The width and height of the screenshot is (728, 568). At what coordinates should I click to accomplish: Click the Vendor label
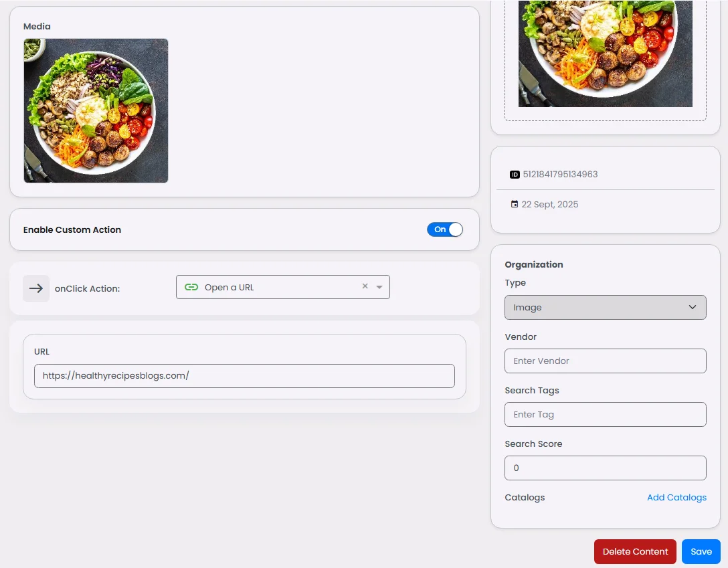pyautogui.click(x=521, y=337)
